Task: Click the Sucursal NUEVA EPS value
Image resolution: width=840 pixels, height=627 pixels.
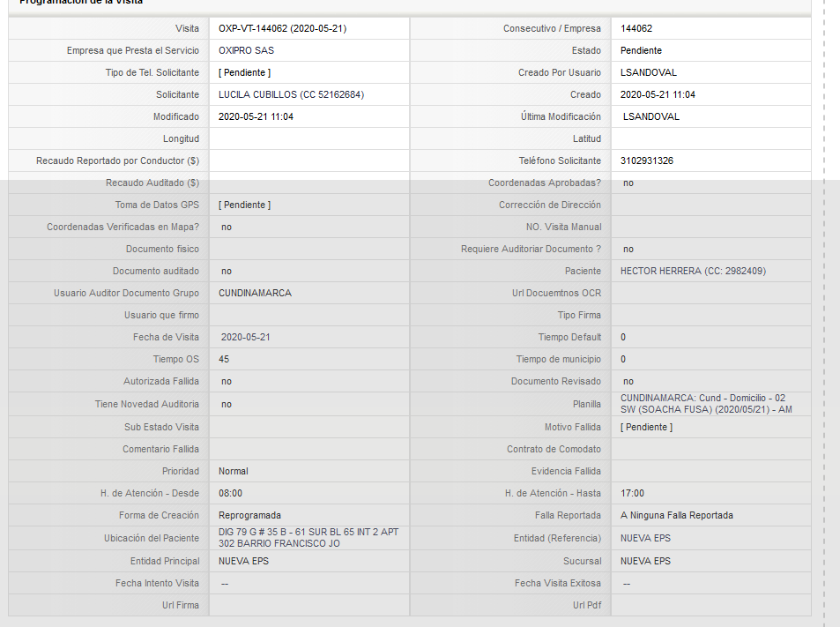Action: click(x=645, y=561)
